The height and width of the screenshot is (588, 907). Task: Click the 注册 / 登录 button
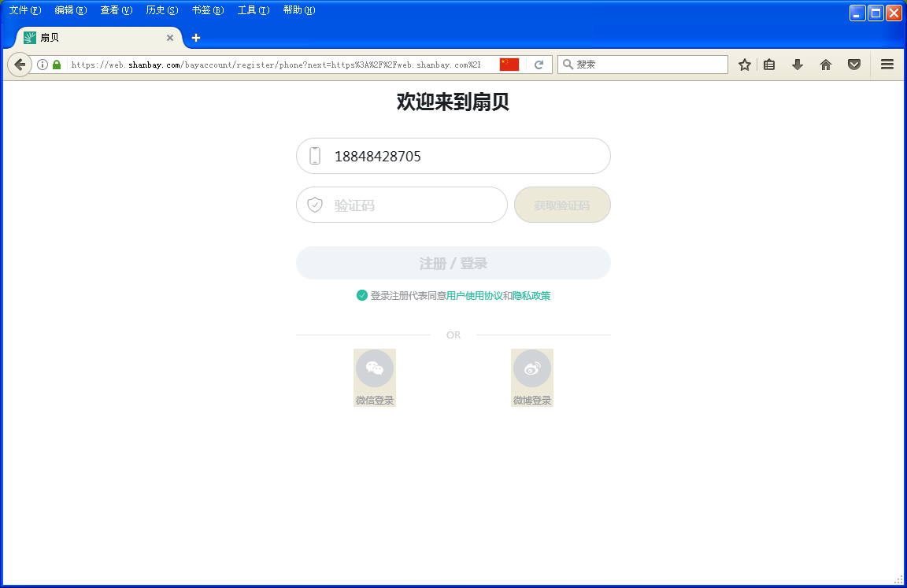pos(453,263)
